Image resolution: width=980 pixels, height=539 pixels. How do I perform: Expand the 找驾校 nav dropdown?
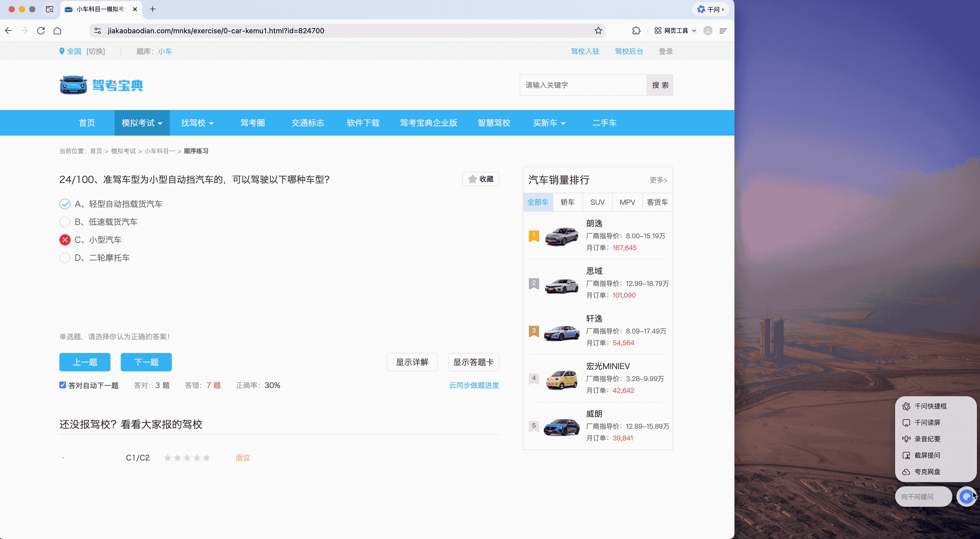coord(197,123)
